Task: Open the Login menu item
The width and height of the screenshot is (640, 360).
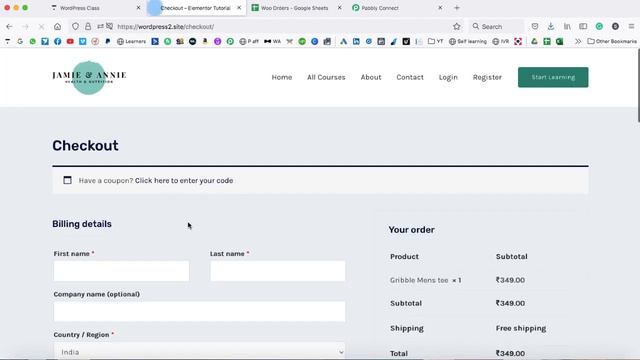Action: [448, 77]
